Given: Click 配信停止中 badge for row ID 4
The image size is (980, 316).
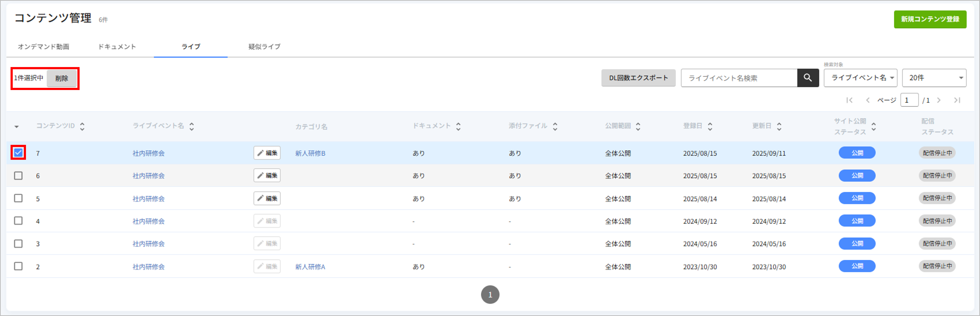Looking at the screenshot, I should point(937,221).
